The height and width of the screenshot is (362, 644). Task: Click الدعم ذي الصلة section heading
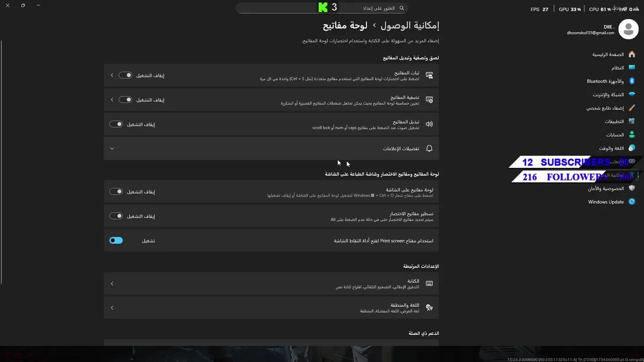point(424,333)
